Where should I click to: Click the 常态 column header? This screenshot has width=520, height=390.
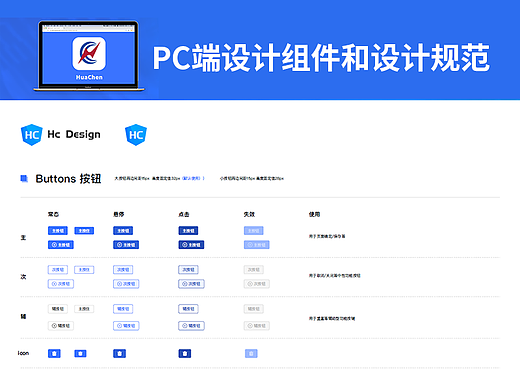pyautogui.click(x=53, y=214)
